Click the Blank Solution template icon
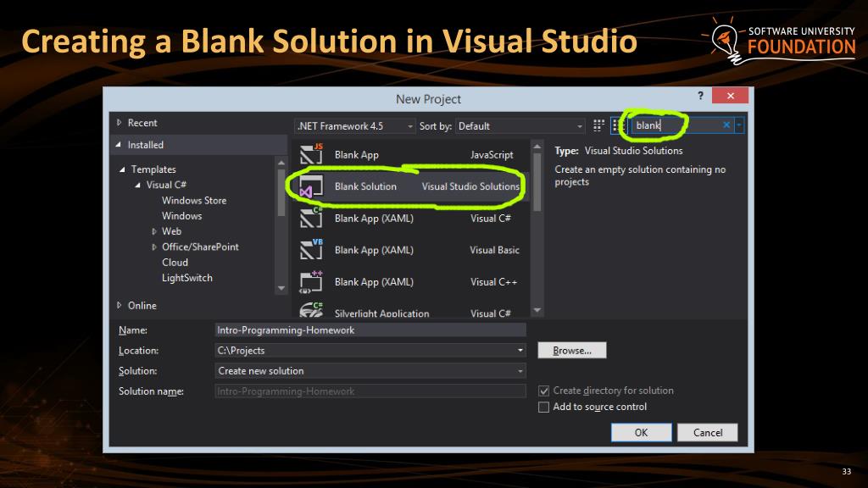 point(310,186)
